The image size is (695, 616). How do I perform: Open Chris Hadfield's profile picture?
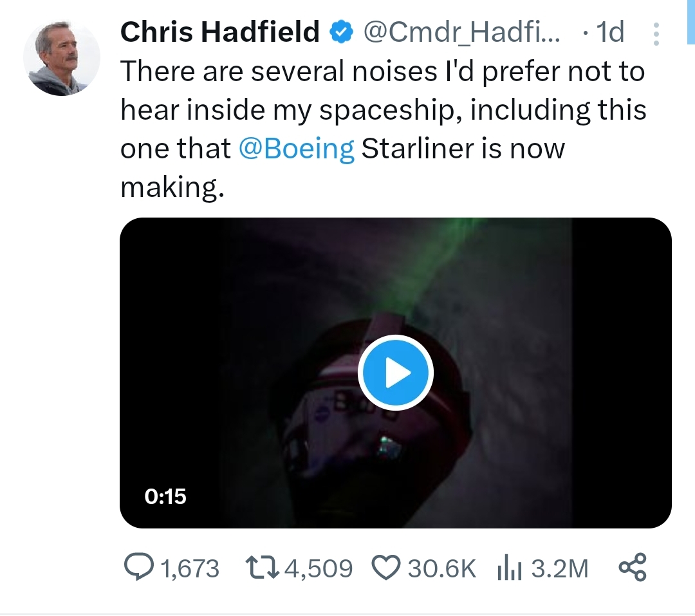(x=62, y=58)
